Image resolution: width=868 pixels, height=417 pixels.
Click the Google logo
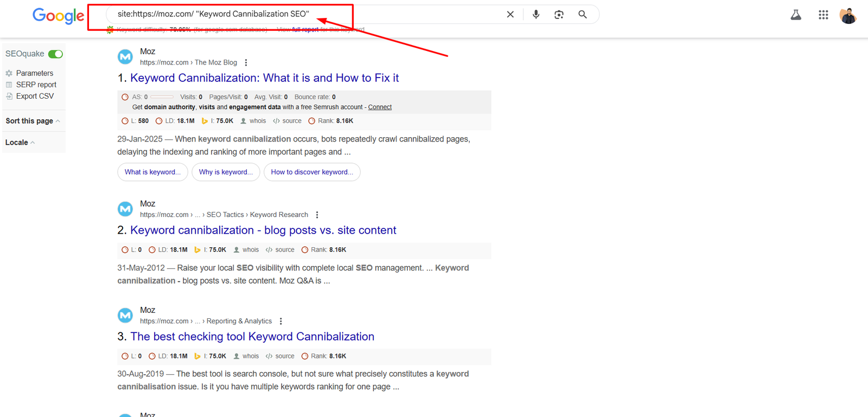pos(58,16)
